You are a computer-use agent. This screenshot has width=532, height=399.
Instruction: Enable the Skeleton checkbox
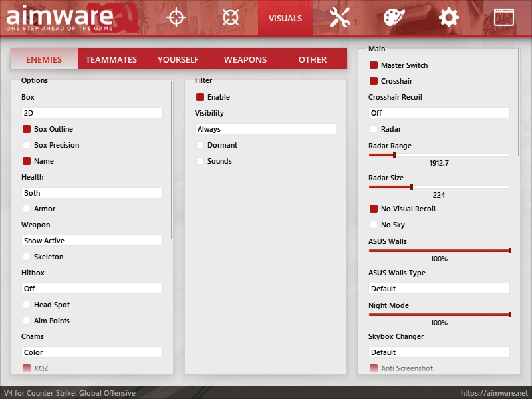[27, 257]
